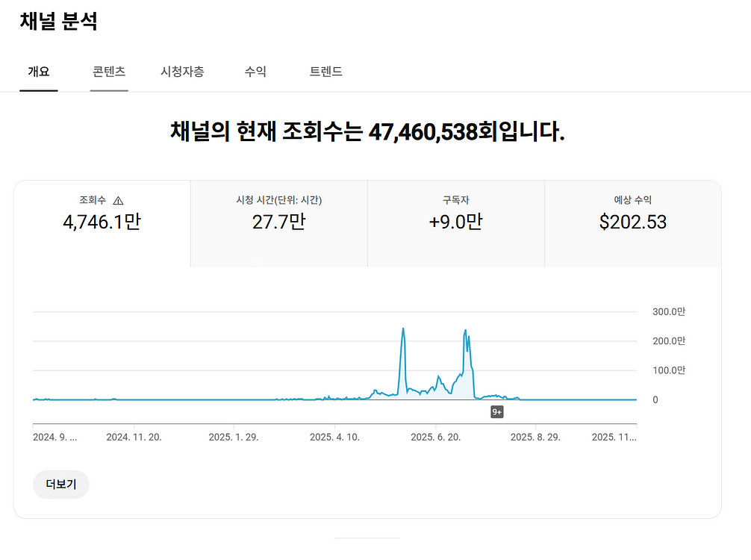Switch to the 개요 tab
This screenshot has height=560, width=751.
click(x=39, y=72)
